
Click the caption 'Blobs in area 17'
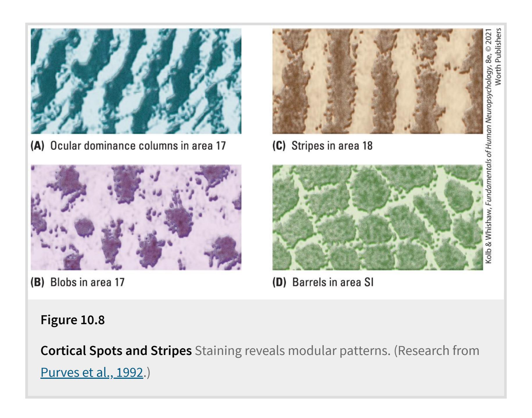tap(87, 282)
